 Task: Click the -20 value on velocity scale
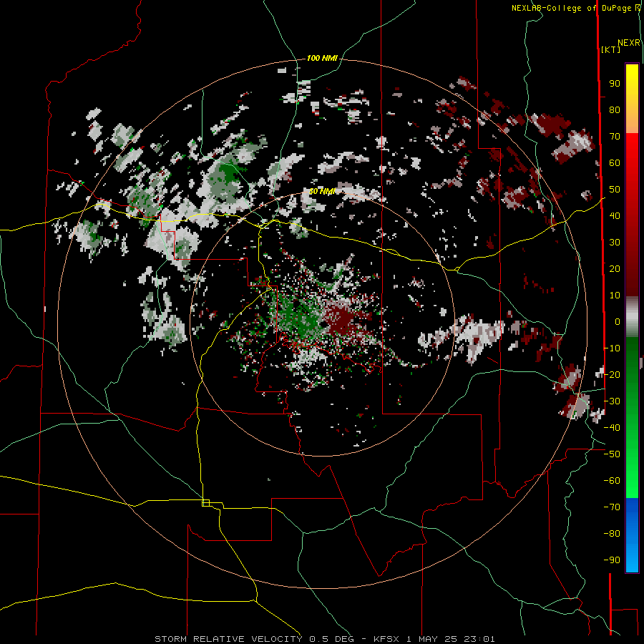612,374
